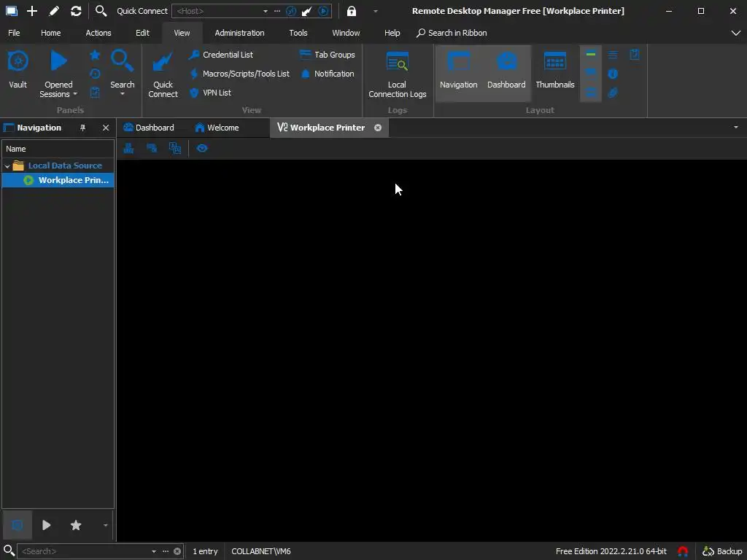747x560 pixels.
Task: Click the first circular icon in Quick Connect box
Action: point(290,11)
